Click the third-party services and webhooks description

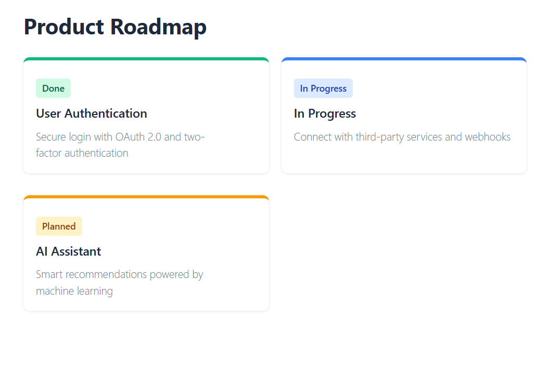point(402,137)
